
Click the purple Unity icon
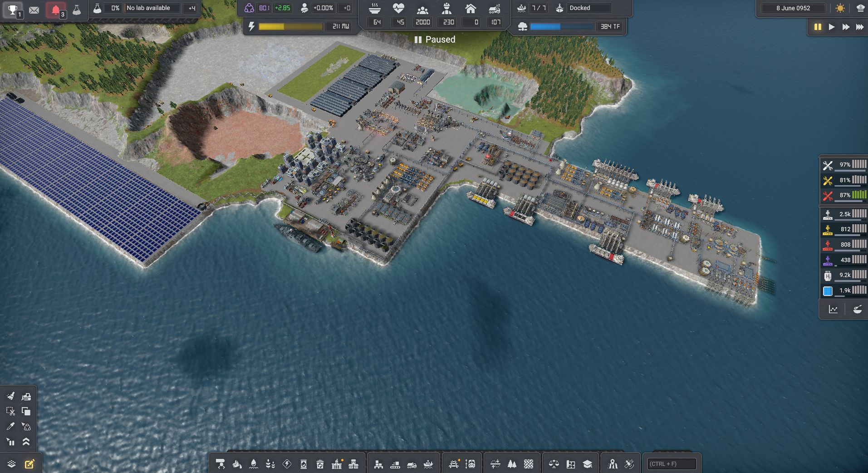coord(249,8)
